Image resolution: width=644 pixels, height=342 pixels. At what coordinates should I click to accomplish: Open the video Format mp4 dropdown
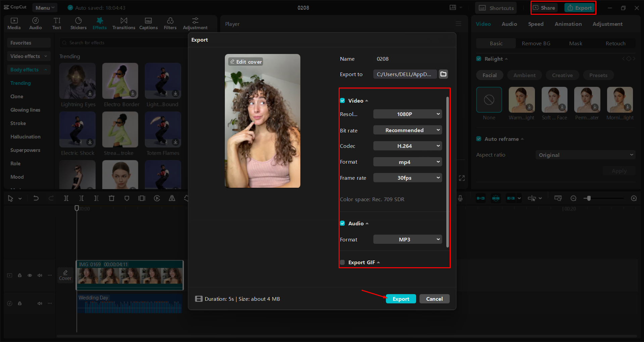pyautogui.click(x=407, y=162)
